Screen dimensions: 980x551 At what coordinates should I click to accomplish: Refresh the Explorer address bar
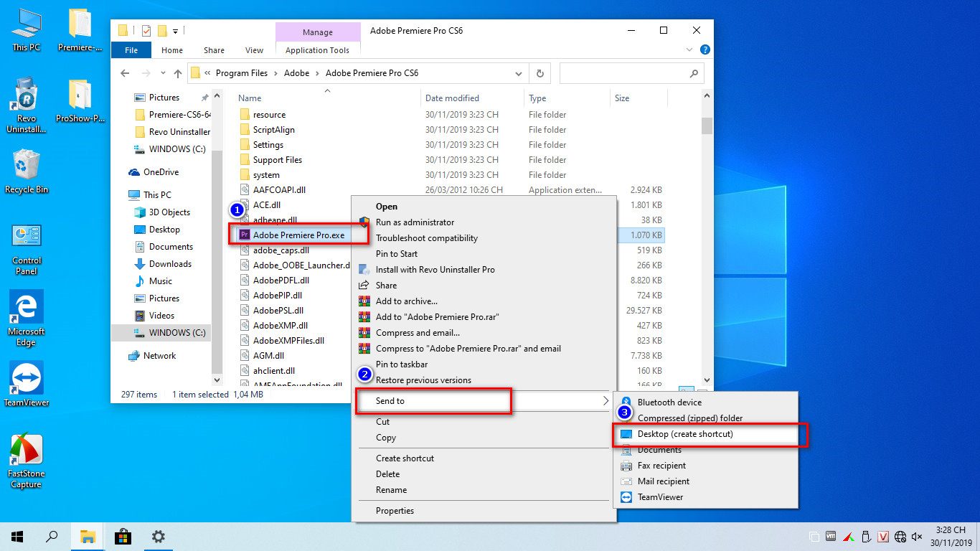click(540, 73)
